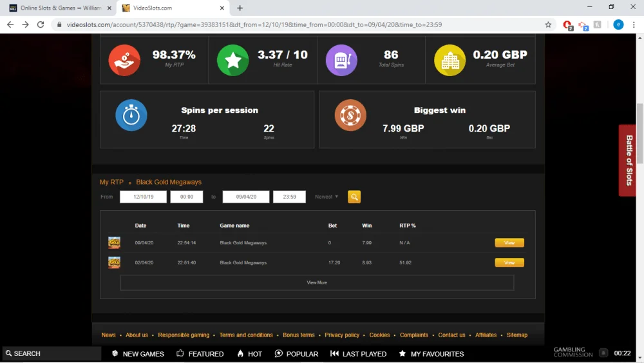Click Black Gold Megaways breadcrumb link

click(x=169, y=182)
